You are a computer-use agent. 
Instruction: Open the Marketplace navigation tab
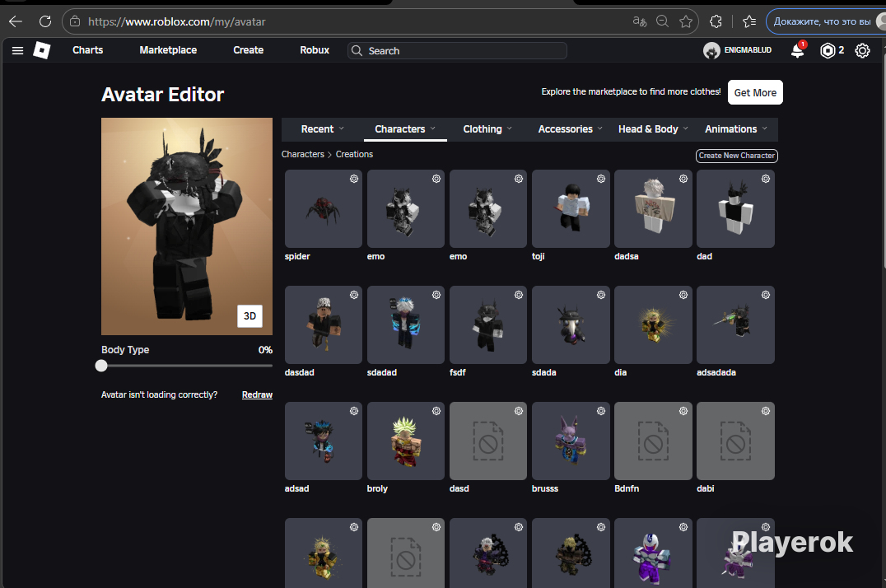click(168, 50)
